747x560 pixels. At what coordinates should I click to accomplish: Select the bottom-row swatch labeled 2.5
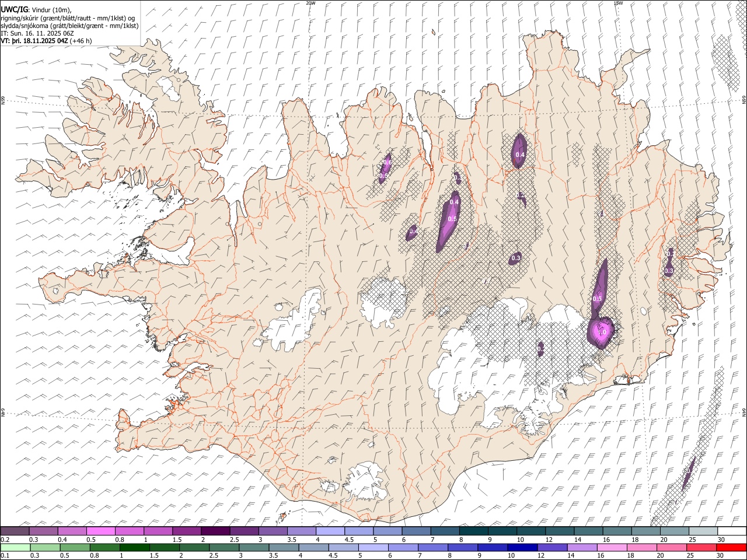pyautogui.click(x=224, y=547)
